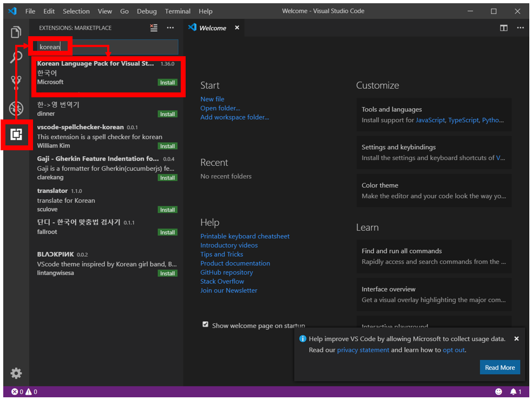Open the privacy statement link
The height and width of the screenshot is (400, 532).
[363, 350]
